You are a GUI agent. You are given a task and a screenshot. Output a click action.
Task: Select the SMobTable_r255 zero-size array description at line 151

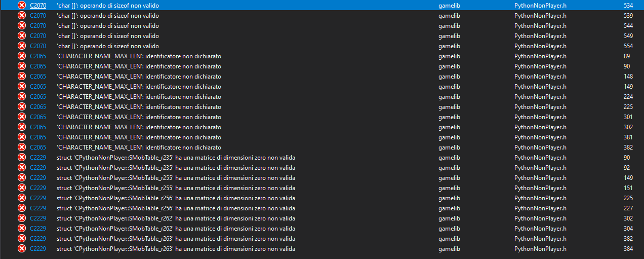176,188
